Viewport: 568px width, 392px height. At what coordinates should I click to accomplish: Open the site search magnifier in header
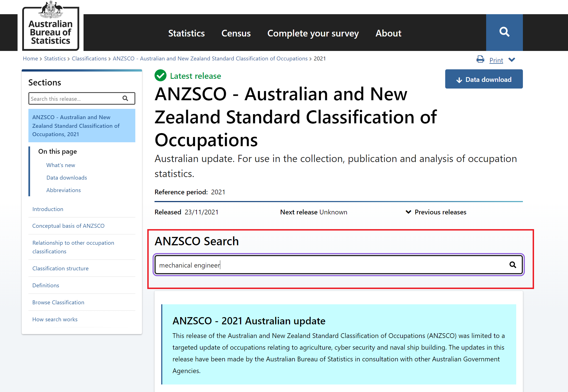coord(504,32)
